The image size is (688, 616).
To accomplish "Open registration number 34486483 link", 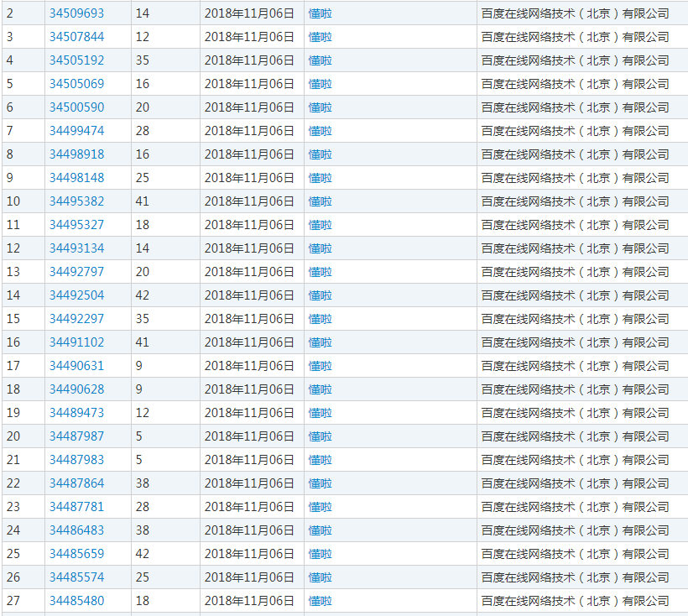I will click(77, 530).
